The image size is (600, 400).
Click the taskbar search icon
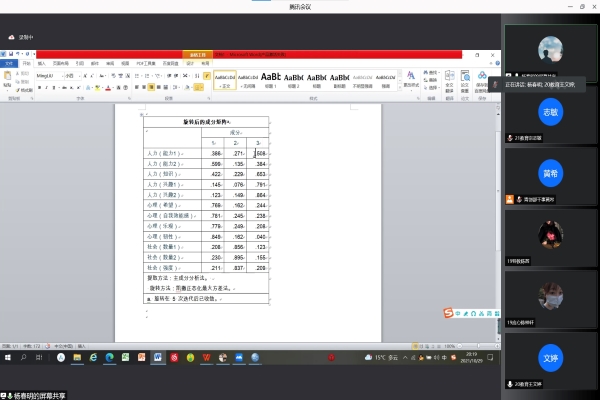click(x=25, y=357)
